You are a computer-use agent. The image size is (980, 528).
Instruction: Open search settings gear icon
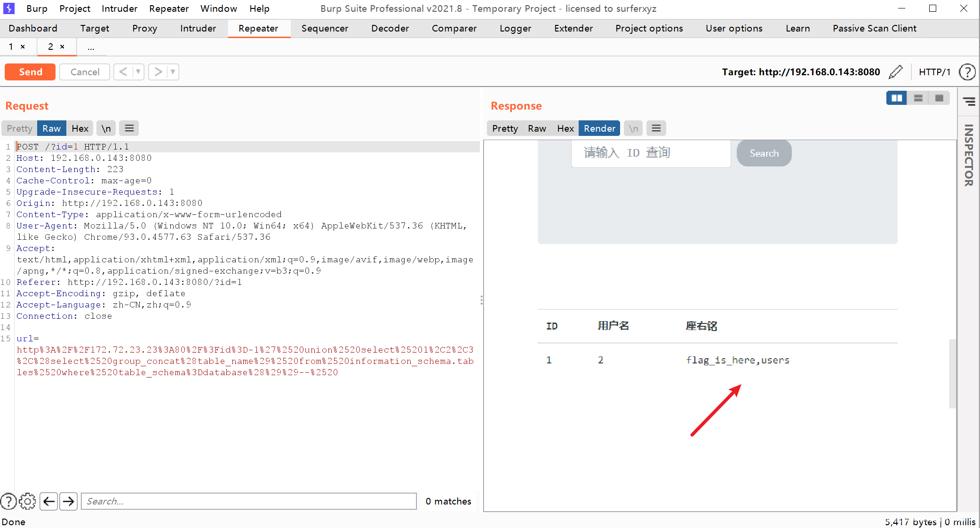coord(28,501)
